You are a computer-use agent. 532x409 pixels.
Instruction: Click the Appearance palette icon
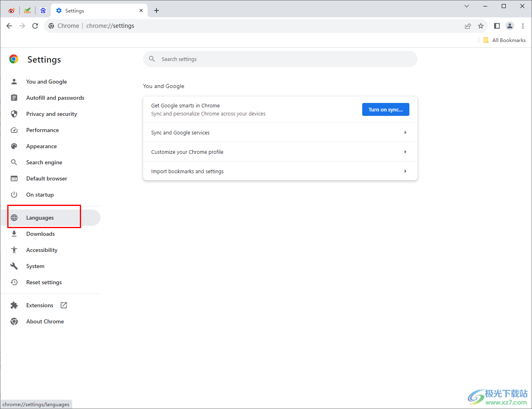(x=14, y=146)
